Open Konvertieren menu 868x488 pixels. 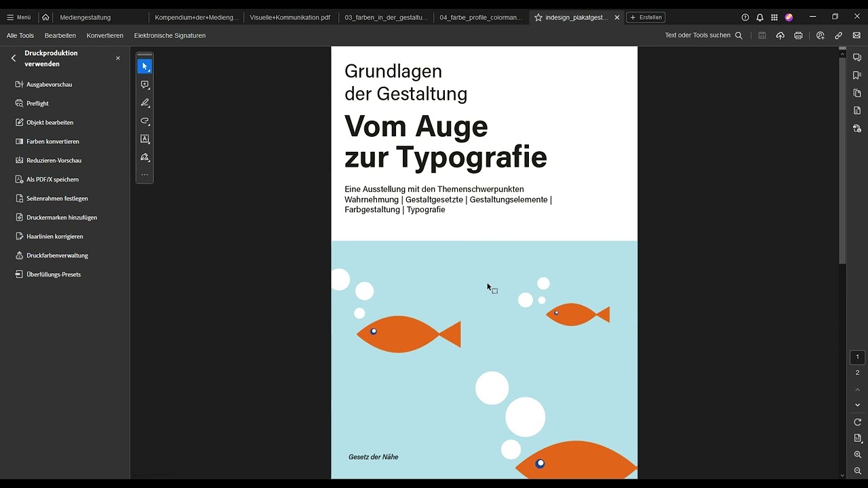pyautogui.click(x=105, y=35)
